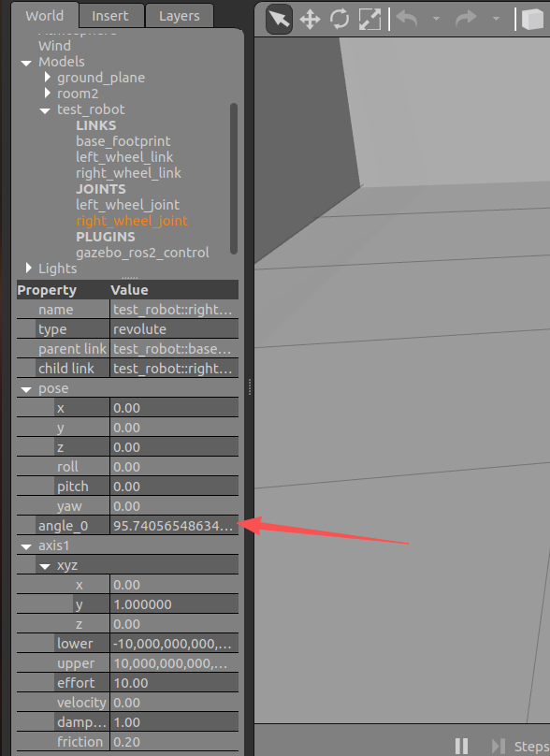Expand the room2 model
The width and height of the screenshot is (550, 756).
48,93
